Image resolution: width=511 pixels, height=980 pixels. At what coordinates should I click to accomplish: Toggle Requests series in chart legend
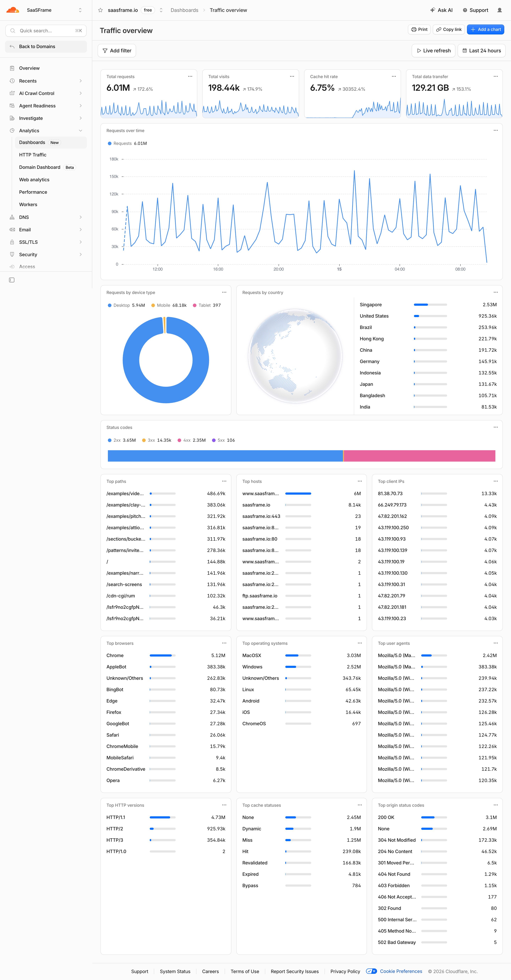coord(127,143)
